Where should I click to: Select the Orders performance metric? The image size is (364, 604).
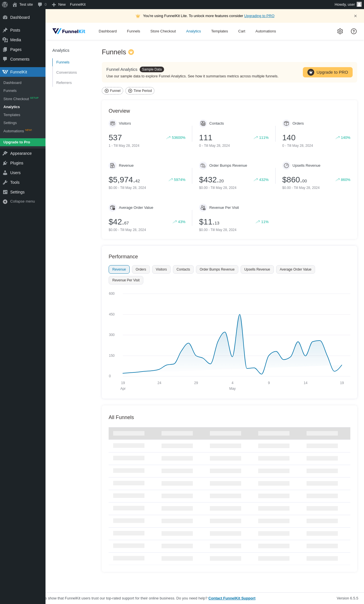[x=141, y=269]
